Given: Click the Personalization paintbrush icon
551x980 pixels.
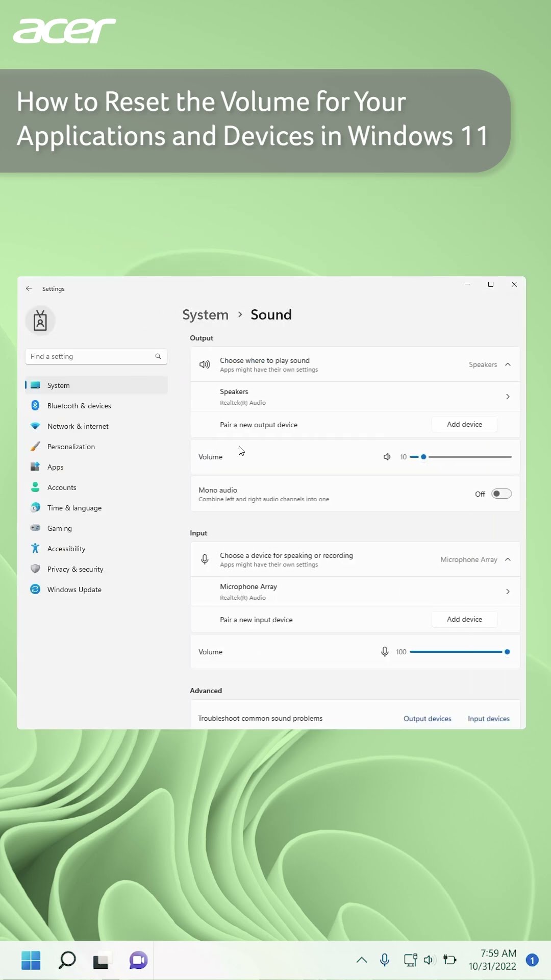Looking at the screenshot, I should click(x=35, y=447).
